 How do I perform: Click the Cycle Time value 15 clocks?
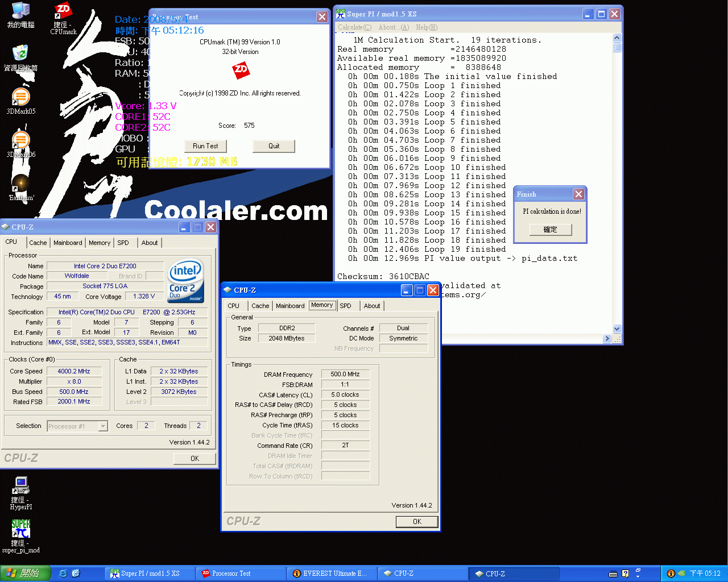(345, 425)
